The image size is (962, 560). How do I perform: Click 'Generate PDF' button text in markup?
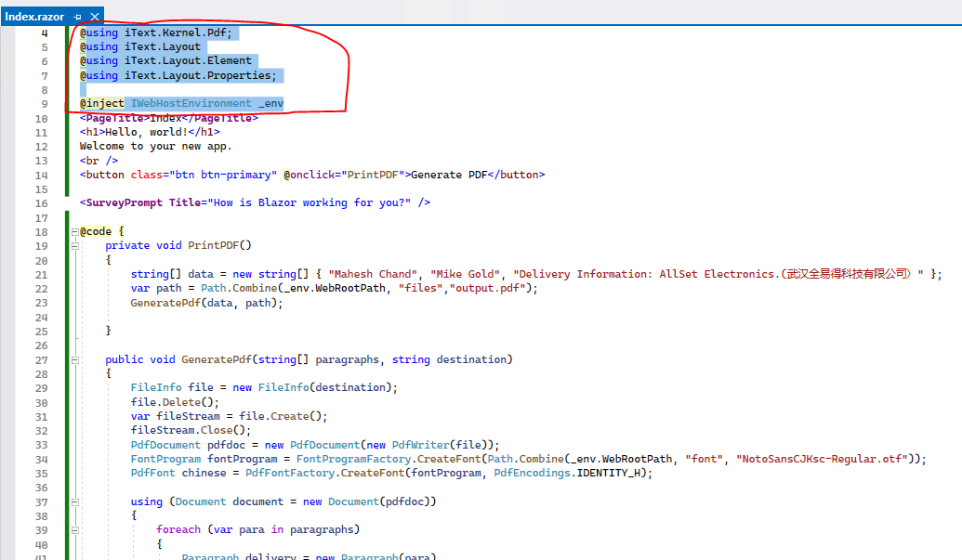tap(449, 176)
